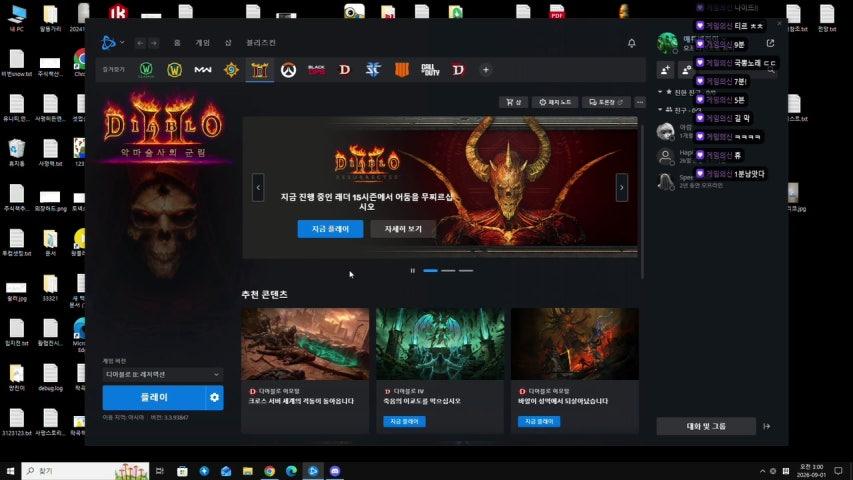
Task: Click 지금 플레이 on Diablo IV card
Action: coord(404,421)
